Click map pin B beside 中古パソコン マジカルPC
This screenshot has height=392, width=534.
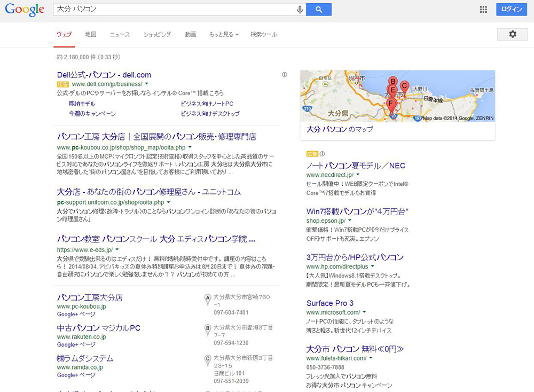(x=207, y=330)
